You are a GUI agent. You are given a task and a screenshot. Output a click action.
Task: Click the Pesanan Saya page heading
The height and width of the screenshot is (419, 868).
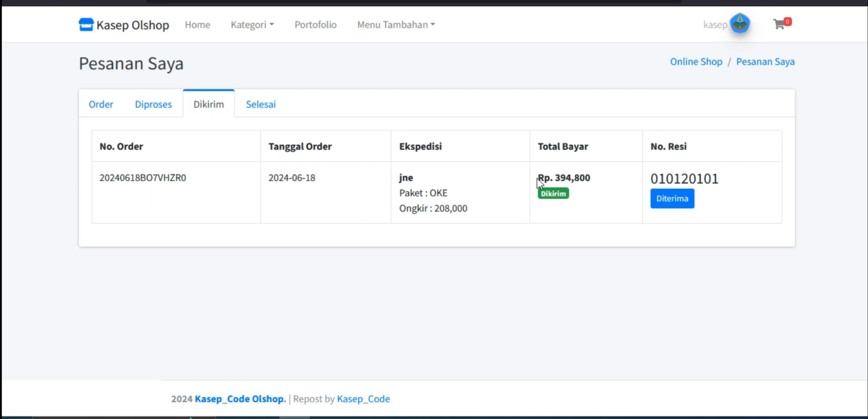[x=131, y=63]
